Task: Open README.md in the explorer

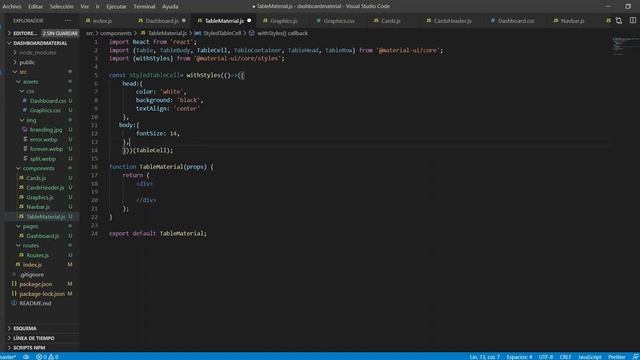Action: point(35,303)
